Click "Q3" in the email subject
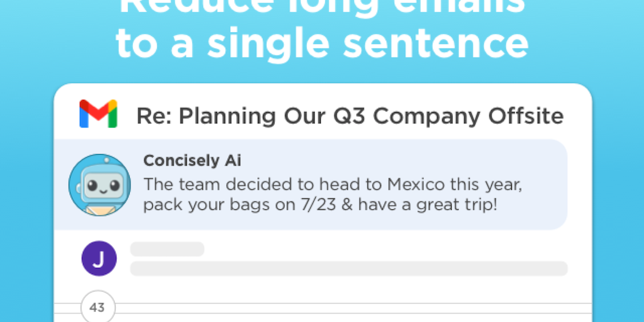Screen dimensions: 644x322 369,116
